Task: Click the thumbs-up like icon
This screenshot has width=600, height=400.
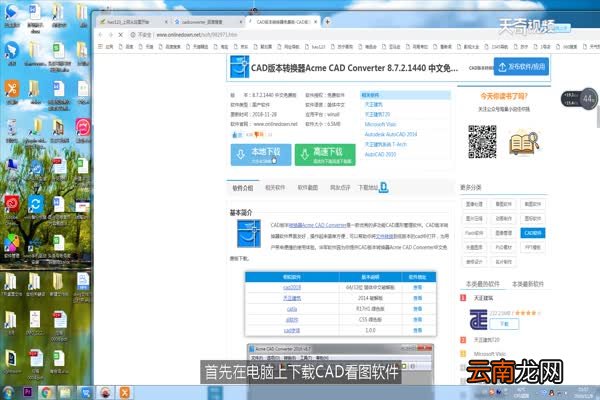Action: coord(235,134)
